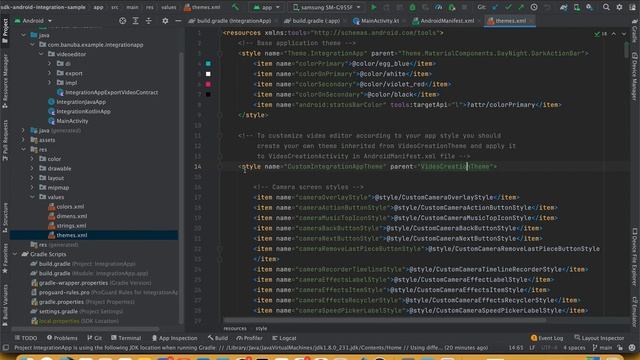Click Git update project arrow icon
Viewport: 640px width, 360px height.
point(495,7)
